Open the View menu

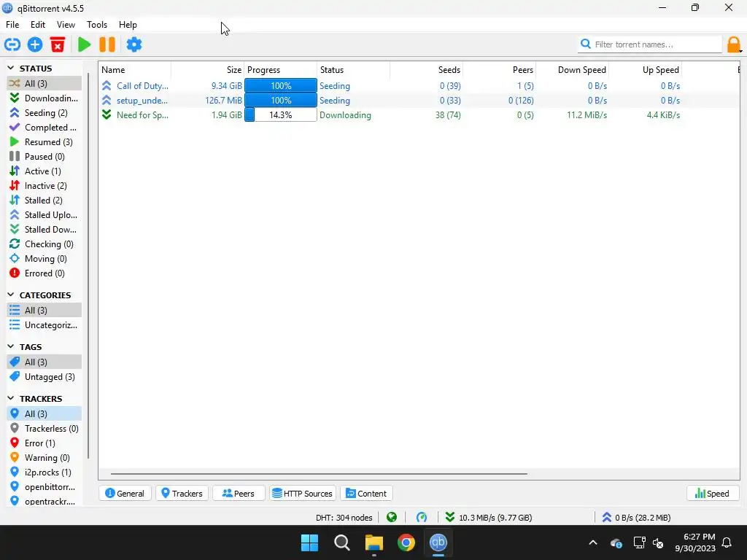[66, 25]
